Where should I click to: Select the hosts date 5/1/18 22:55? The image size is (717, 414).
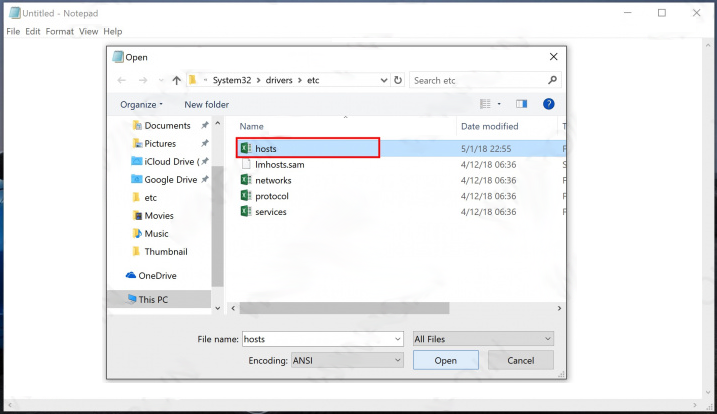pyautogui.click(x=486, y=149)
